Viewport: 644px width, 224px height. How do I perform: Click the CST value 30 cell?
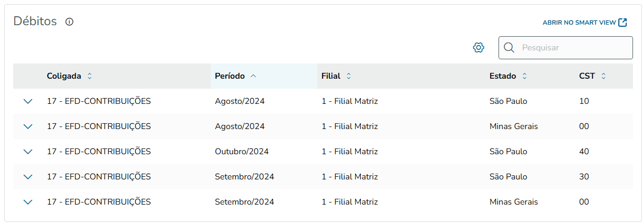pyautogui.click(x=584, y=177)
